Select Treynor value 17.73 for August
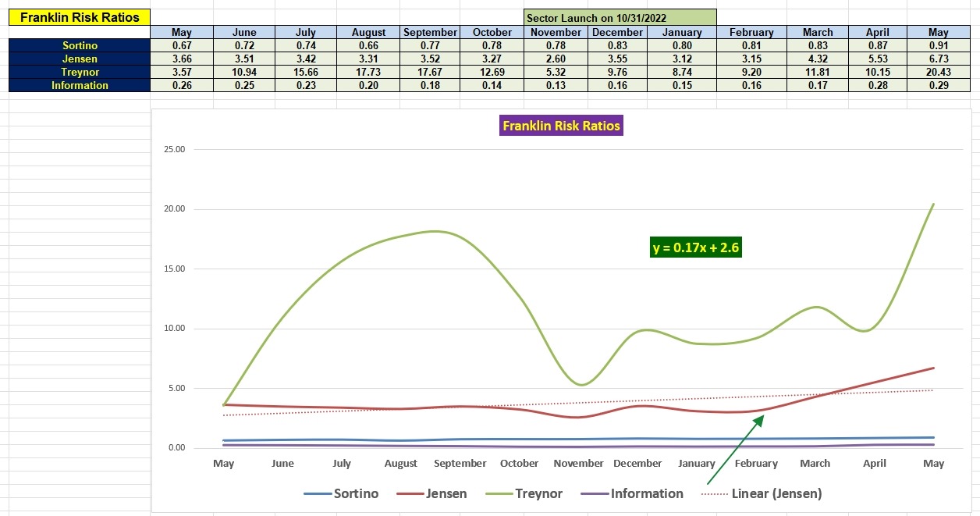980x516 pixels. pos(368,72)
